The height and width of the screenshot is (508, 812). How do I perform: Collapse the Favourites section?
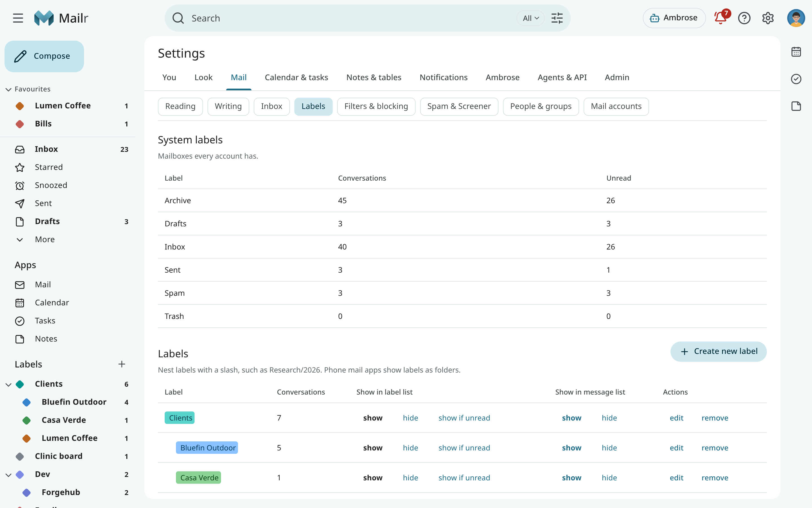point(9,89)
